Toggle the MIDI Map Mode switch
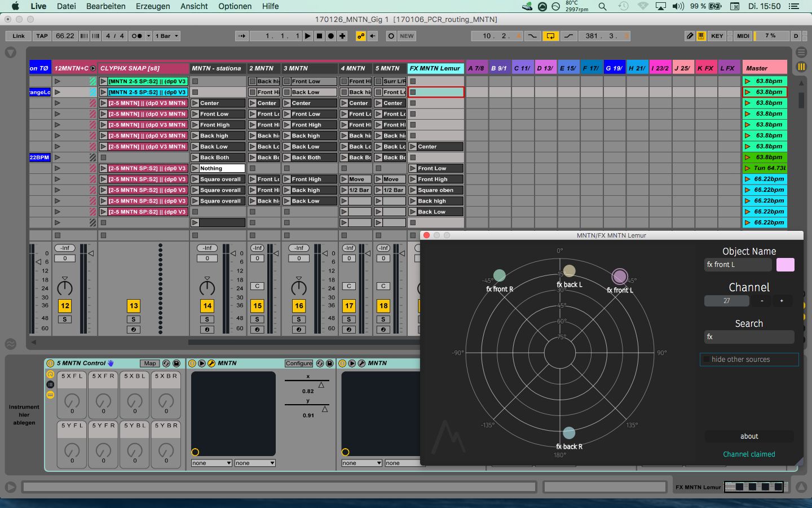812x508 pixels. pos(743,36)
